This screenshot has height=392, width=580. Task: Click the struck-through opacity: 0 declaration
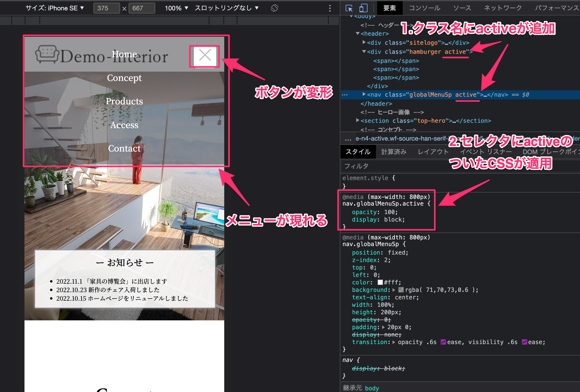371,320
